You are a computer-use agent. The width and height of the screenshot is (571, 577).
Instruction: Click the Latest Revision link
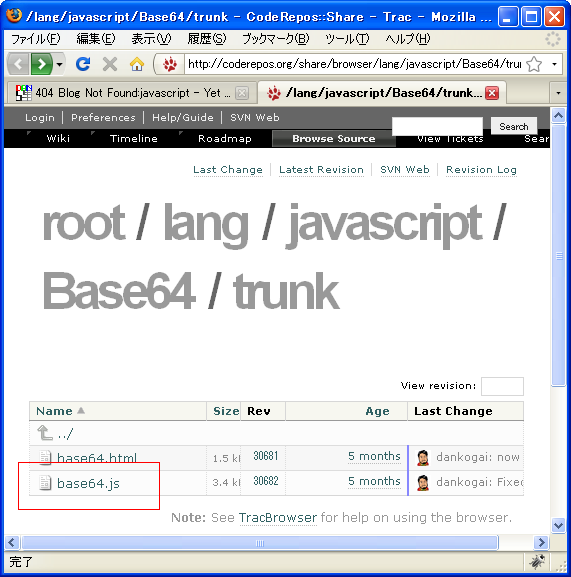(321, 170)
